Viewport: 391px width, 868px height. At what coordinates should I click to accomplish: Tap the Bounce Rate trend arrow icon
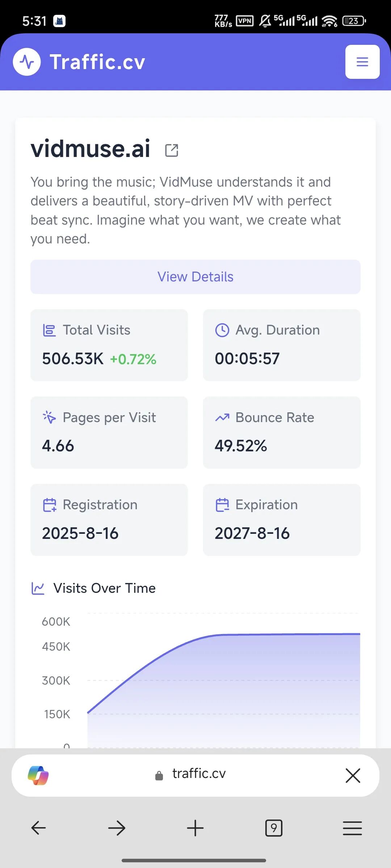222,417
